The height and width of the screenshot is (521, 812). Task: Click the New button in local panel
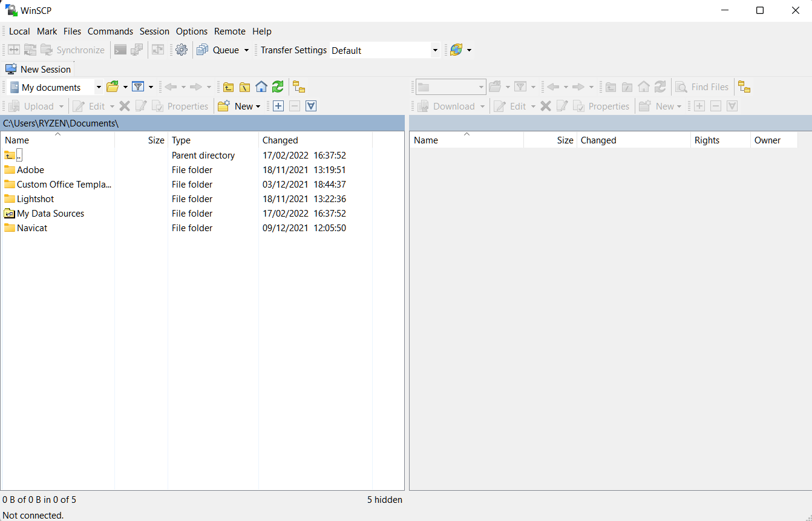click(240, 106)
